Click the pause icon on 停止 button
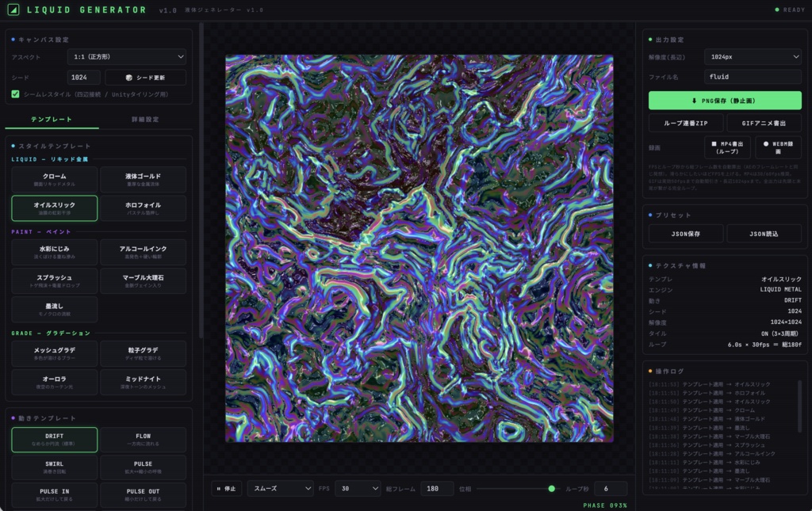812x511 pixels. click(219, 489)
